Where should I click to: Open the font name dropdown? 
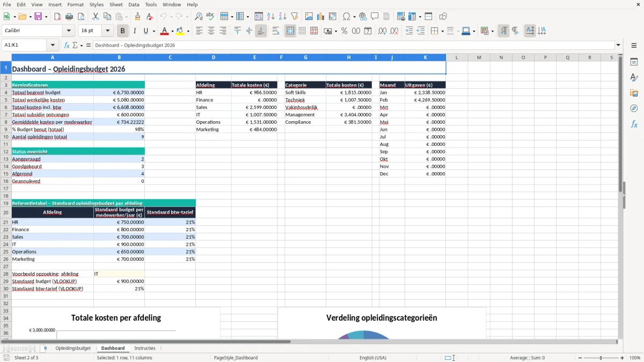pyautogui.click(x=69, y=31)
